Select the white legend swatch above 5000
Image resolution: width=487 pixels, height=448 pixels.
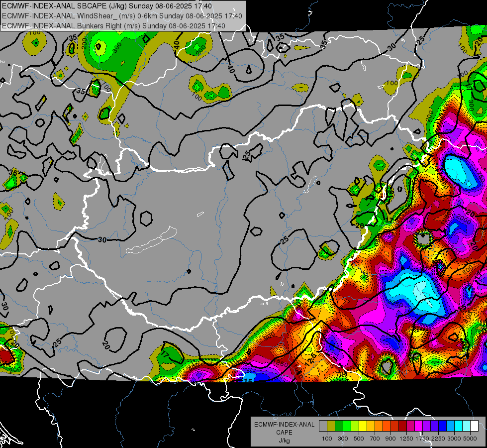tap(474, 426)
